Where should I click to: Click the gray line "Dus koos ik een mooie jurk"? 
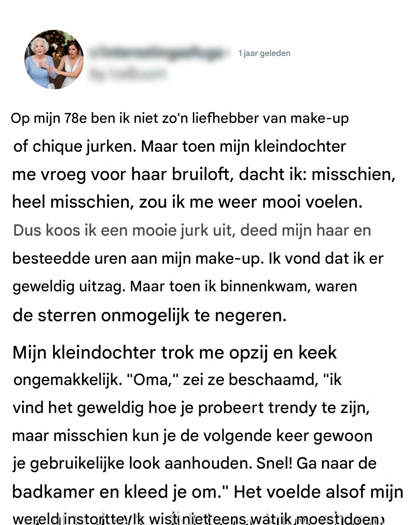coord(192,230)
